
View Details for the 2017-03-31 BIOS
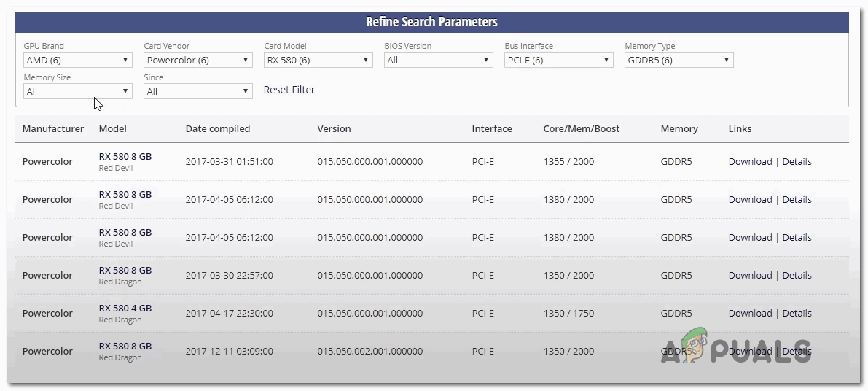coord(797,162)
